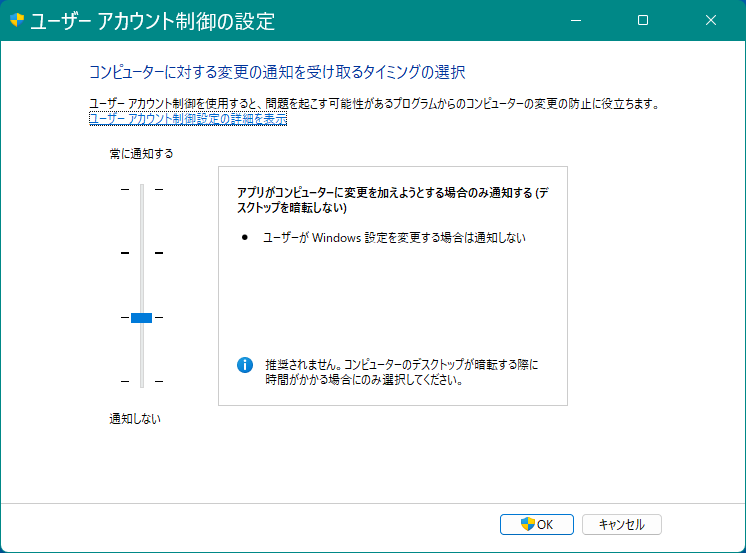Click the 通知しない label
This screenshot has height=553, width=746.
135,419
